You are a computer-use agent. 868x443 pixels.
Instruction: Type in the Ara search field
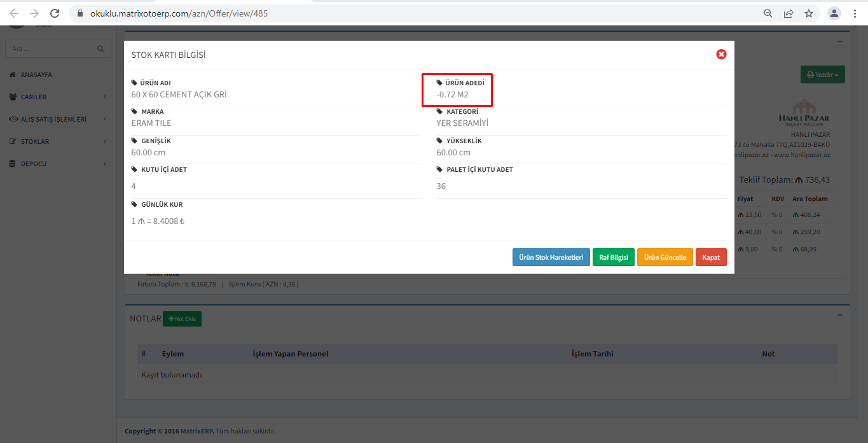[x=51, y=48]
